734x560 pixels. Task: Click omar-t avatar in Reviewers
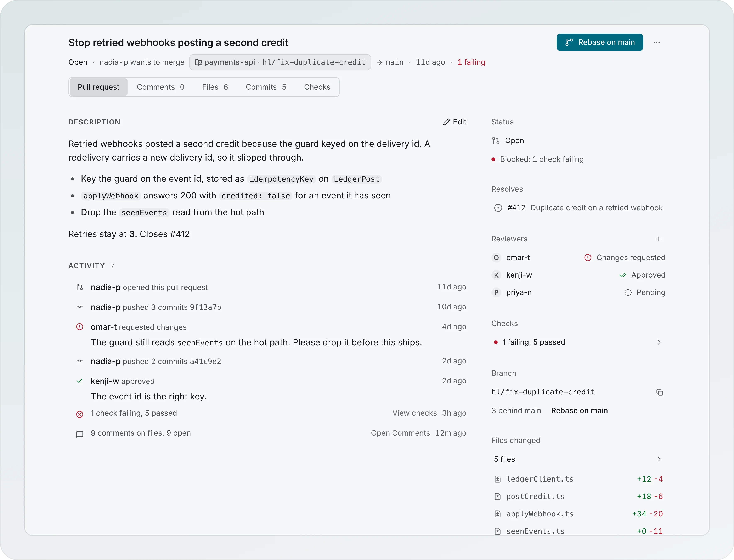tap(496, 258)
